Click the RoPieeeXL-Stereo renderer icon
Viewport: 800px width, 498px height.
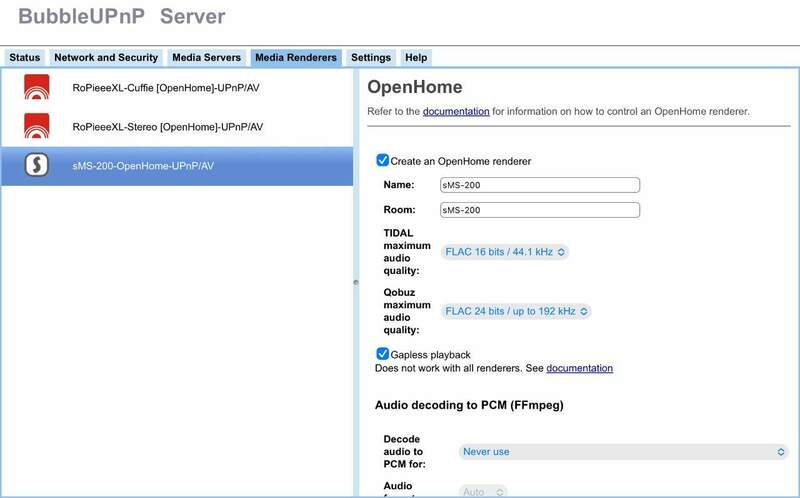tap(37, 126)
